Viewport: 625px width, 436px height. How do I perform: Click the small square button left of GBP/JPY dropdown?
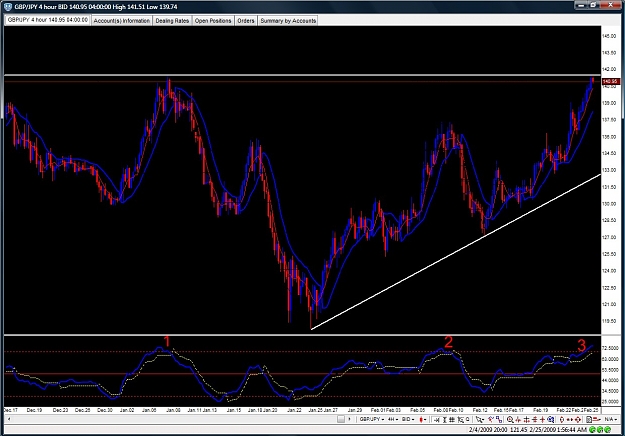click(341, 419)
